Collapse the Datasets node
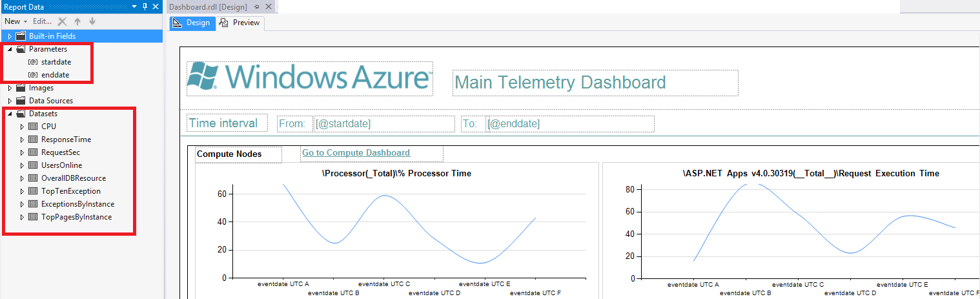The height and width of the screenshot is (299, 980). [10, 114]
